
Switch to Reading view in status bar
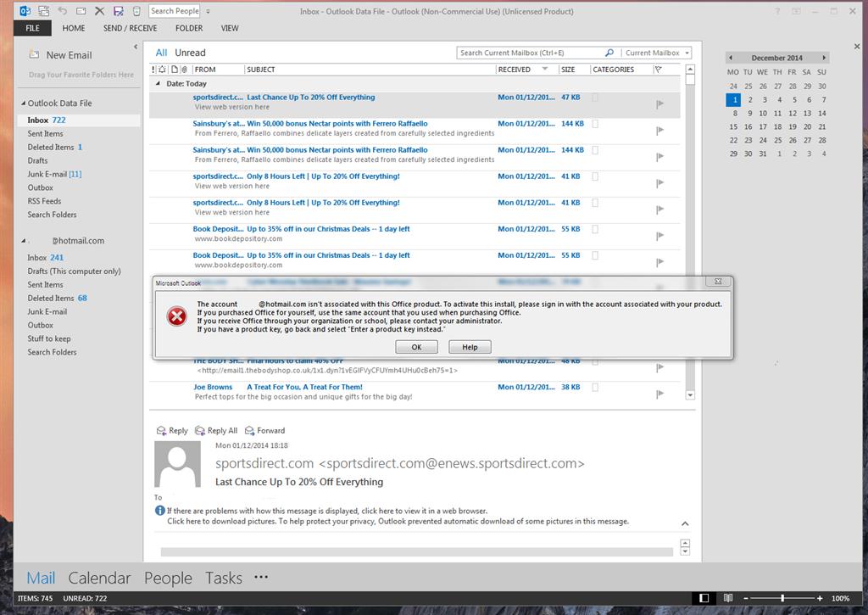point(728,598)
